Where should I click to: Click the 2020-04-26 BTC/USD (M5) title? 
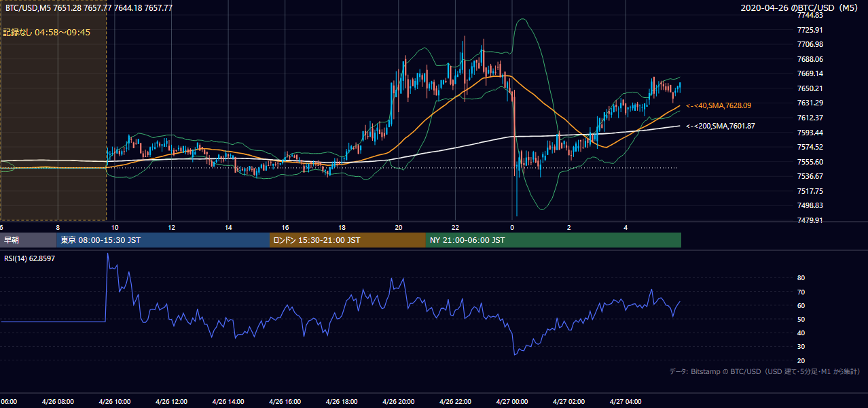pyautogui.click(x=799, y=8)
